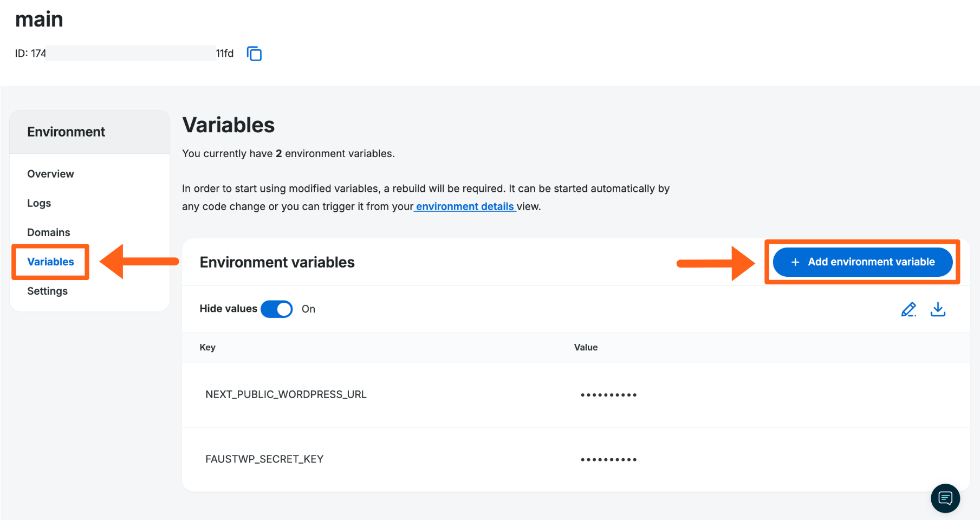Viewport: 980px width, 520px height.
Task: Click the ID field next to 174
Action: (x=129, y=53)
